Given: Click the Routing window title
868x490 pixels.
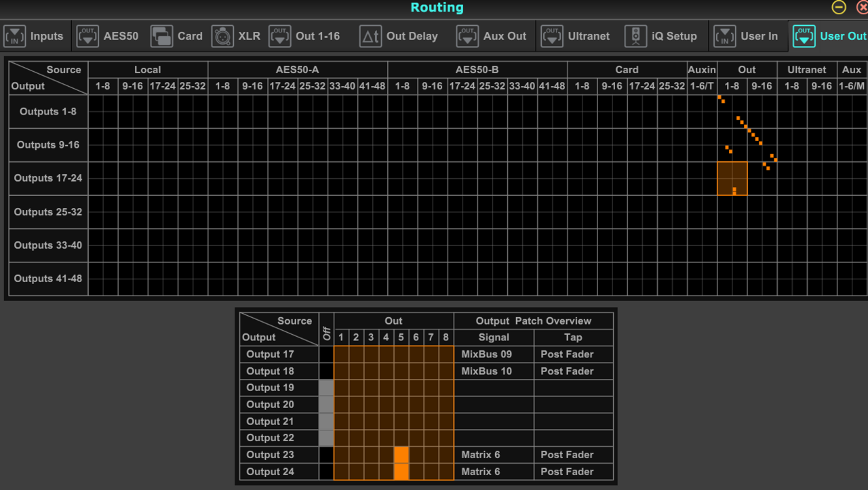Looking at the screenshot, I should (x=437, y=7).
